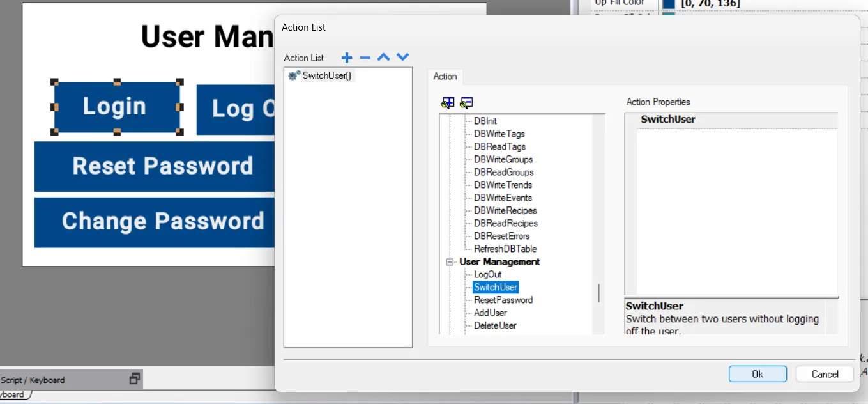Select DBWriteRecipes in the action tree
The image size is (868, 404).
point(505,210)
